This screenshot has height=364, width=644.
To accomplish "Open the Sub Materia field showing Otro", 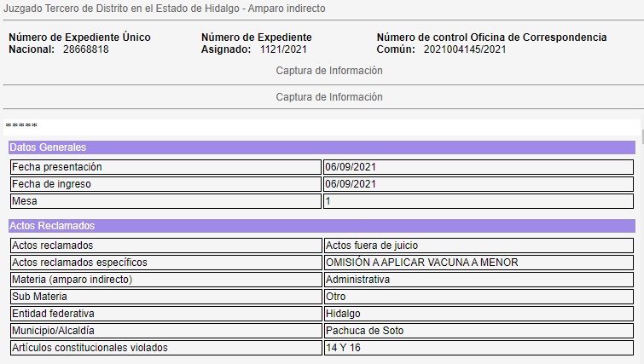I will click(x=478, y=297).
